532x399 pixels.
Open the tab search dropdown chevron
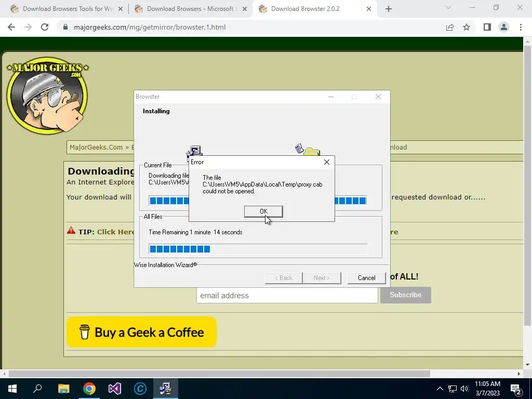click(x=448, y=7)
